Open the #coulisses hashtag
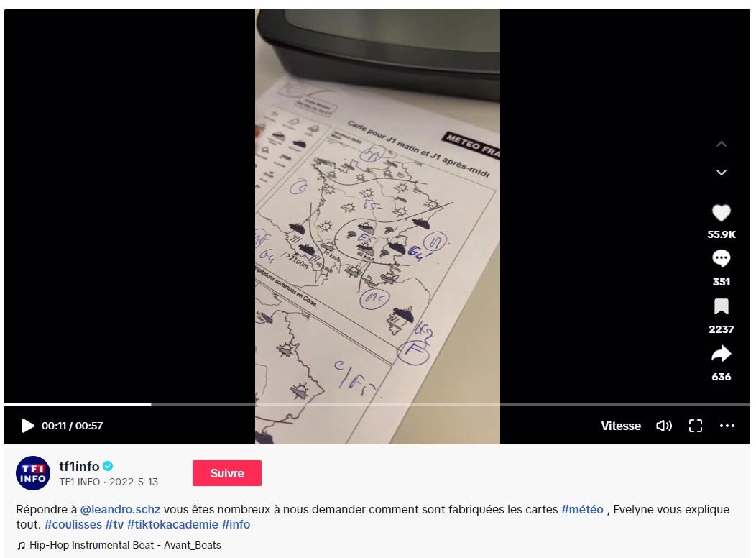 (73, 524)
